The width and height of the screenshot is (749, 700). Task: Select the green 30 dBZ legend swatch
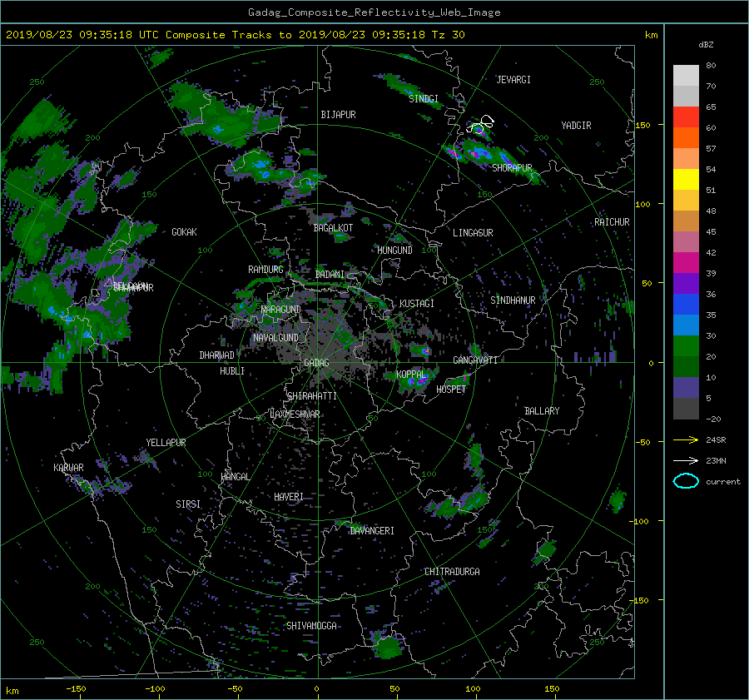click(686, 346)
